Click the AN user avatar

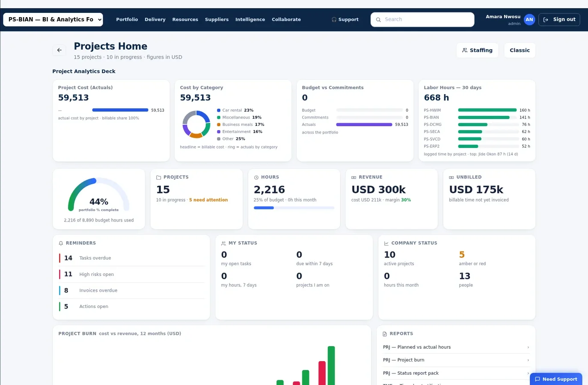point(529,20)
